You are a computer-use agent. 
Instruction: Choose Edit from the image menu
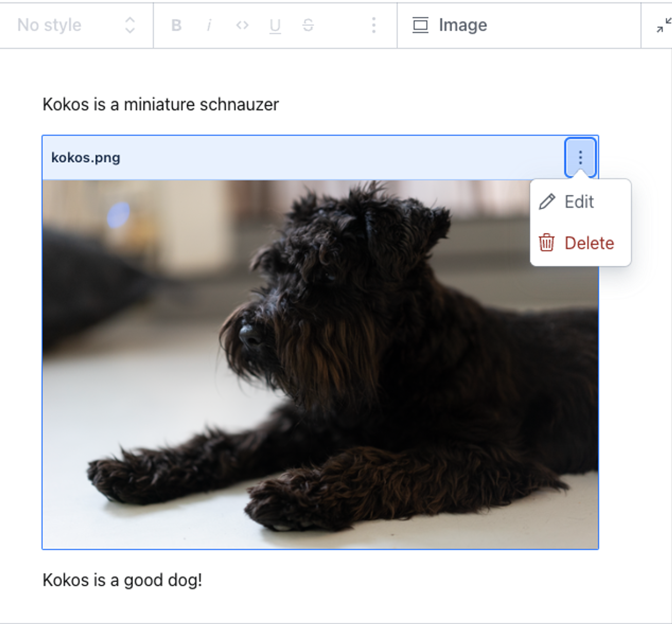click(x=579, y=202)
